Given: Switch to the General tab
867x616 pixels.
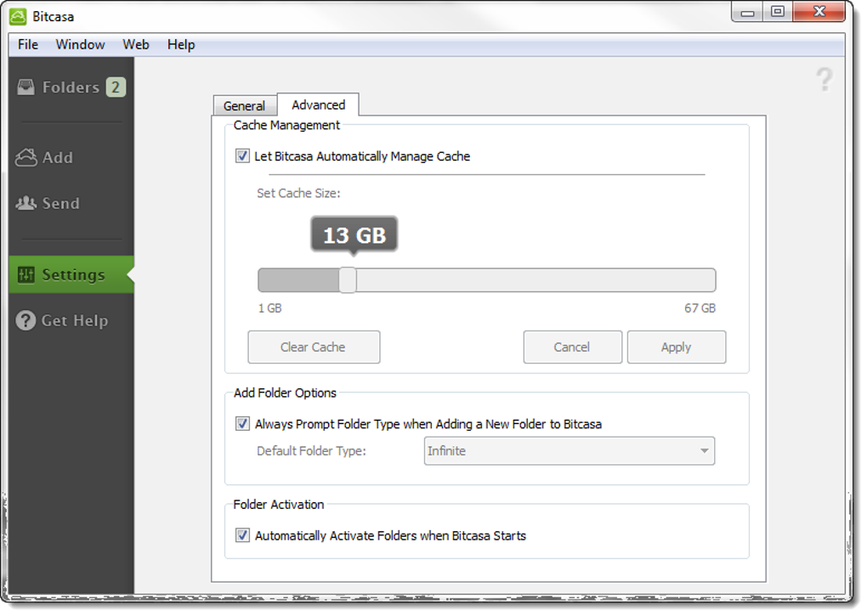Looking at the screenshot, I should pos(245,105).
